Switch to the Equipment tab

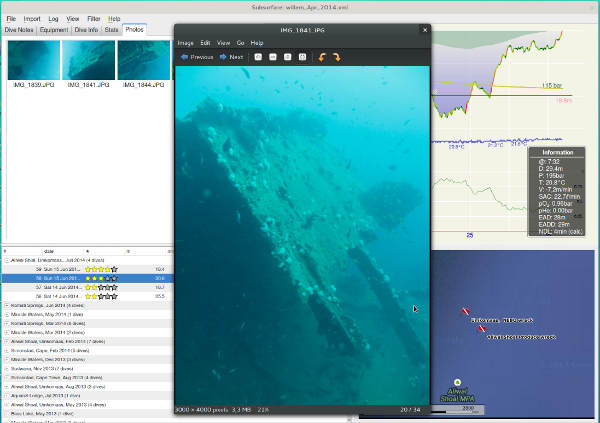click(x=53, y=30)
